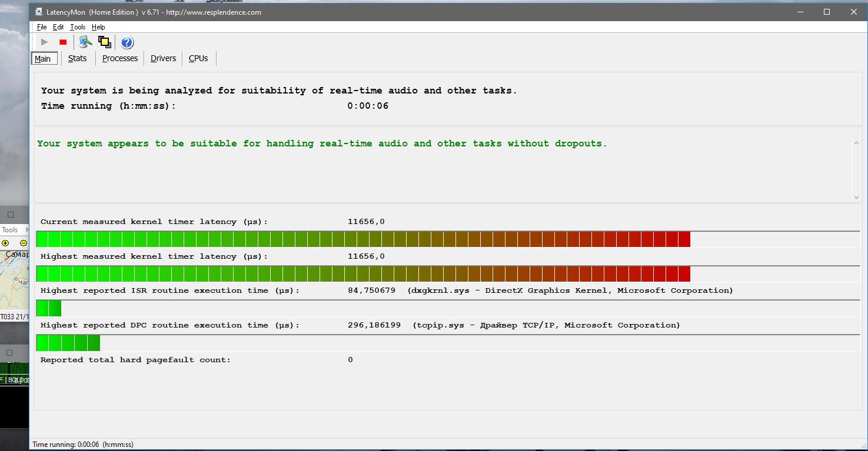Click the tcpip.sys driver description text
Image resolution: width=868 pixels, height=451 pixels.
[546, 325]
